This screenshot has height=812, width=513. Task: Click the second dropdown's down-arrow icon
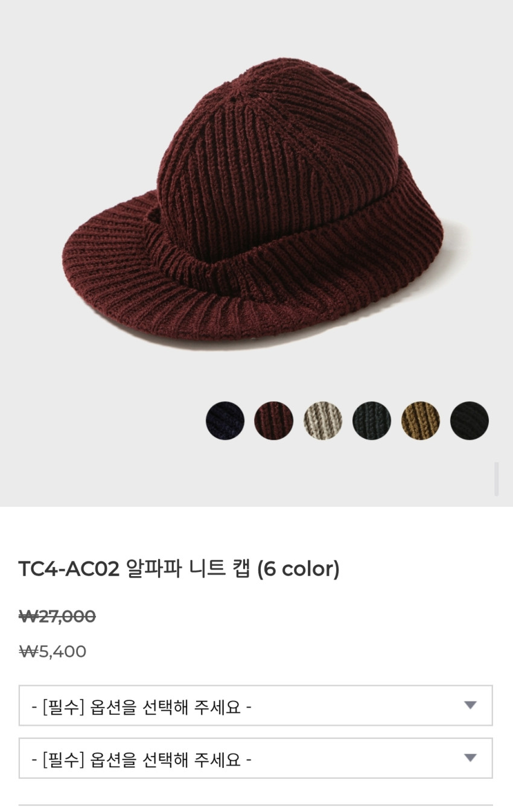pyautogui.click(x=470, y=758)
